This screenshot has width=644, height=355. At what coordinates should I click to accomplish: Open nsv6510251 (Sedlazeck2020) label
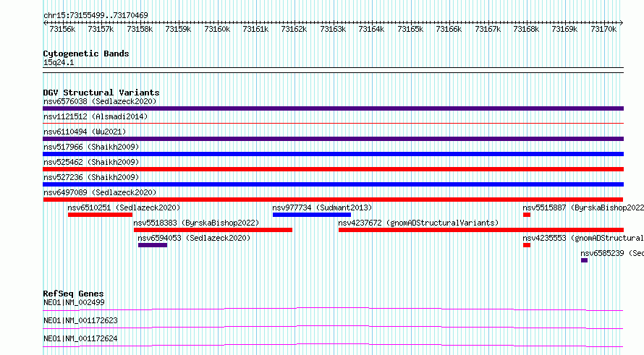(124, 208)
